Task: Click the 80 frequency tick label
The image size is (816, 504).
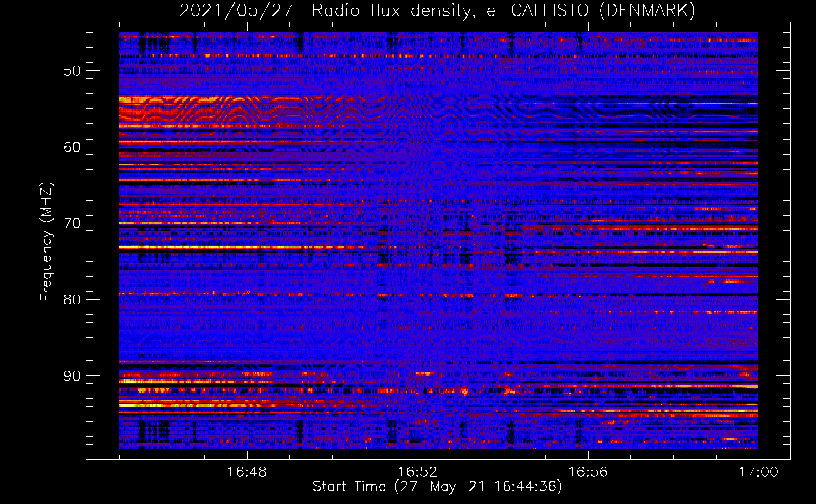Action: point(72,300)
